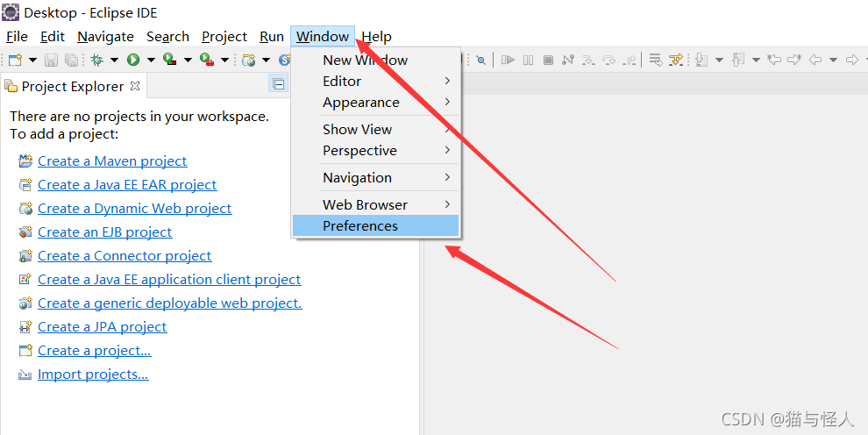Click the green bug Debug icon

coord(97,60)
